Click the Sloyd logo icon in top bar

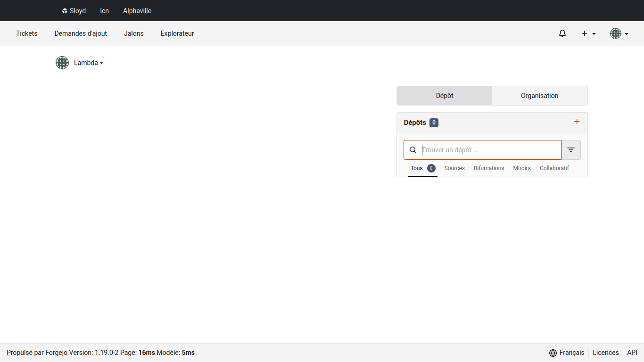click(65, 11)
